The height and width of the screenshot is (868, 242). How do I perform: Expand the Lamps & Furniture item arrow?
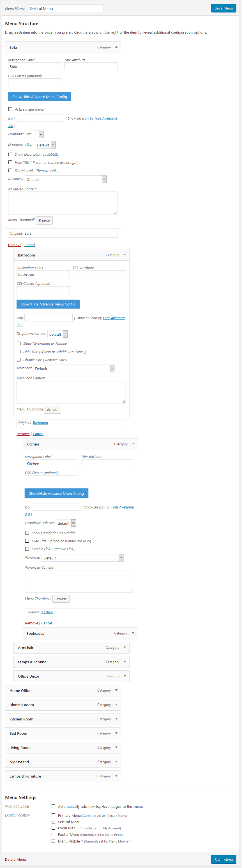click(x=116, y=776)
